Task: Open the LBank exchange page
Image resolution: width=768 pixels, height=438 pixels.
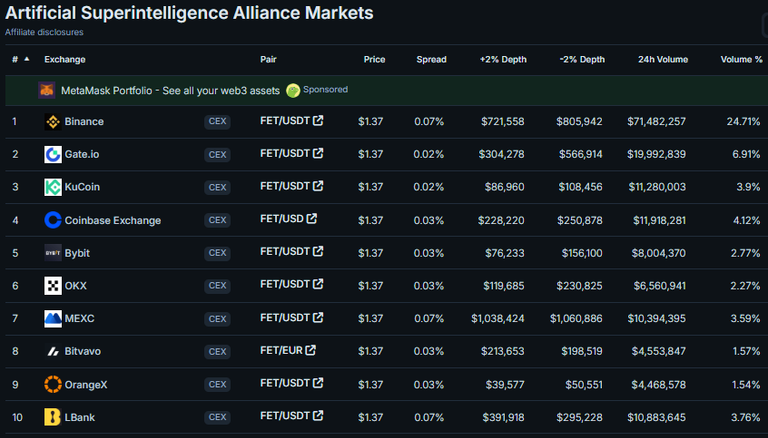Action: pyautogui.click(x=80, y=417)
